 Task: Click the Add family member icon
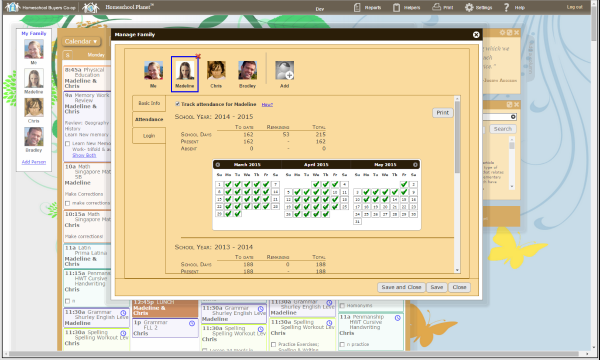coord(284,71)
